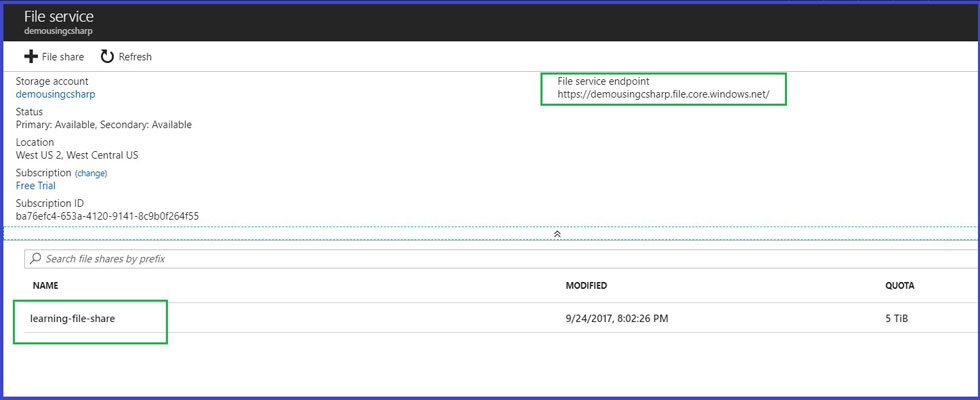This screenshot has height=400, width=980.
Task: Click the Storage account label
Action: pos(52,81)
